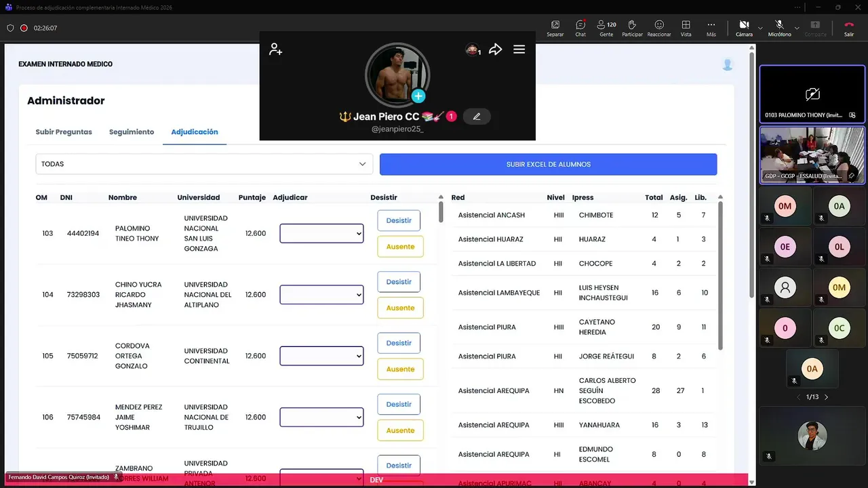868x488 pixels.
Task: Click the CAYETANO HEREDIA ipress cell
Action: click(597, 327)
